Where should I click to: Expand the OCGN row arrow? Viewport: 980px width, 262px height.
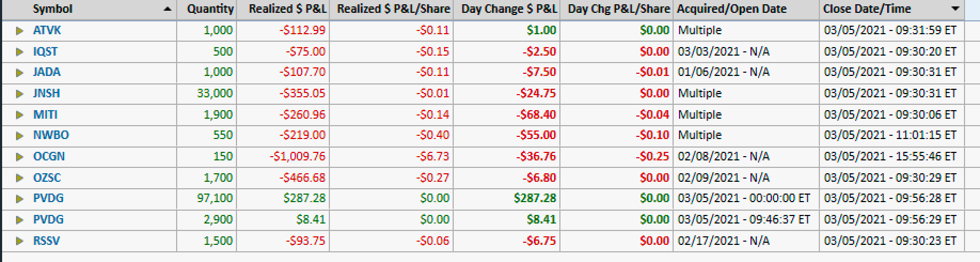20,157
